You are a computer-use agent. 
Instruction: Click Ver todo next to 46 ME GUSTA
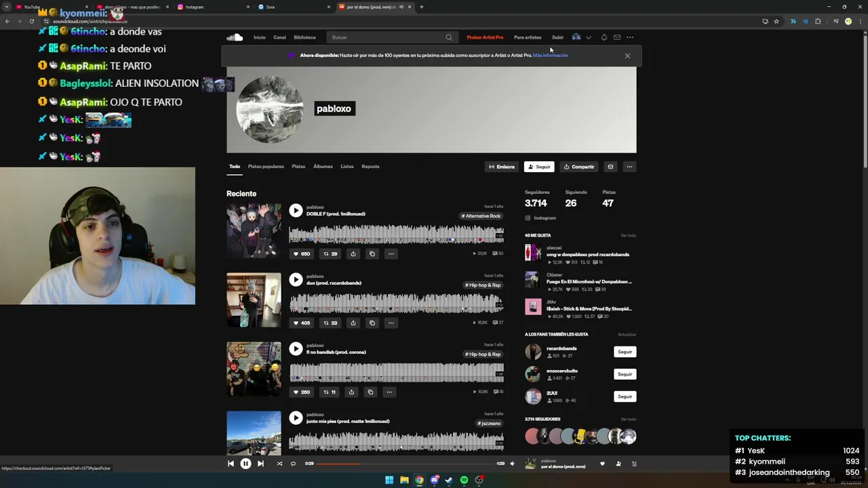pos(628,235)
